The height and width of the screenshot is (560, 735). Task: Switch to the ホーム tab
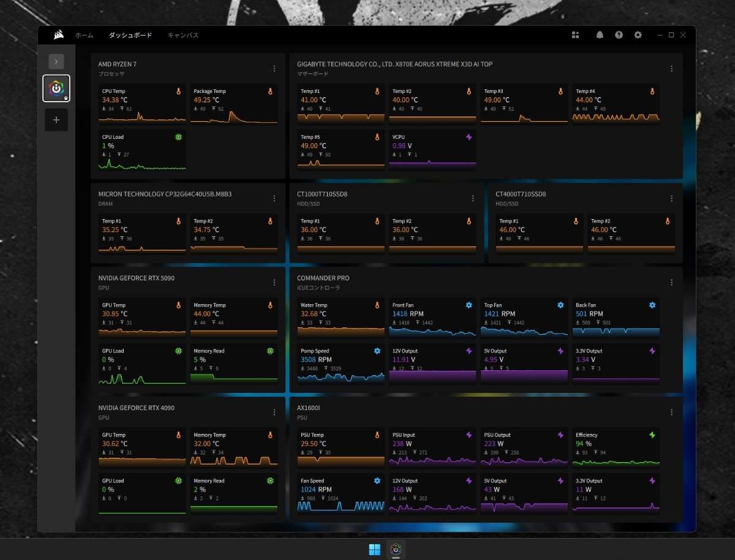[84, 35]
